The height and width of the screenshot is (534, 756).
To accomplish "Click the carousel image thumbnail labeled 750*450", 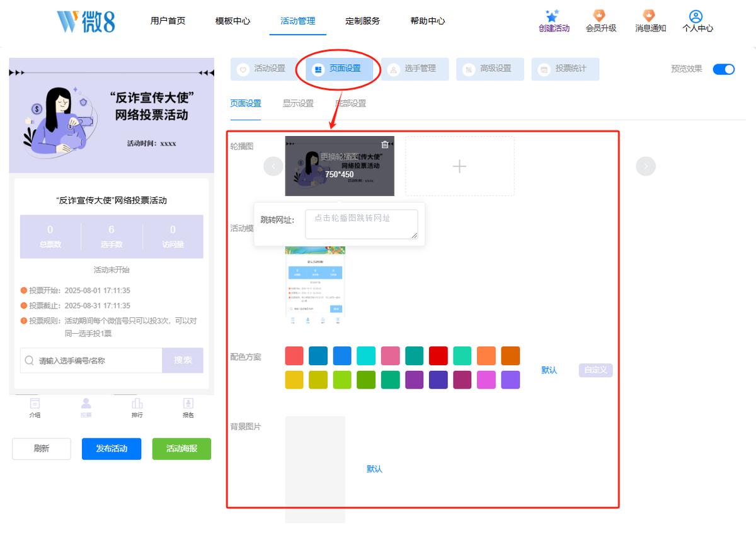I will (340, 166).
